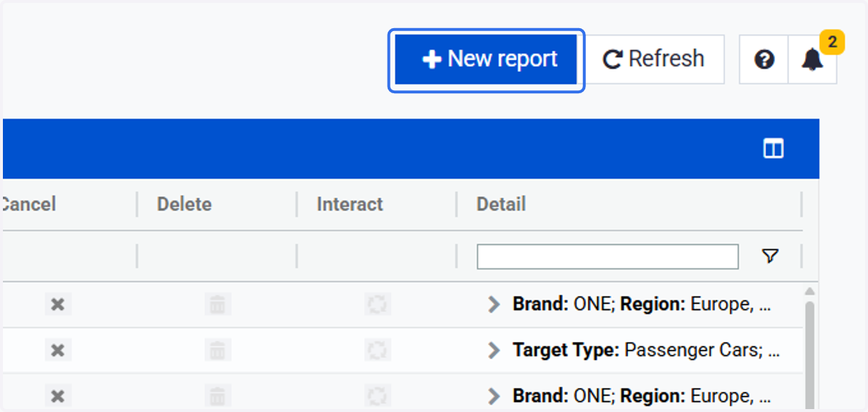Image resolution: width=868 pixels, height=412 pixels.
Task: Delete the first Brand: ONE report row
Action: click(218, 304)
